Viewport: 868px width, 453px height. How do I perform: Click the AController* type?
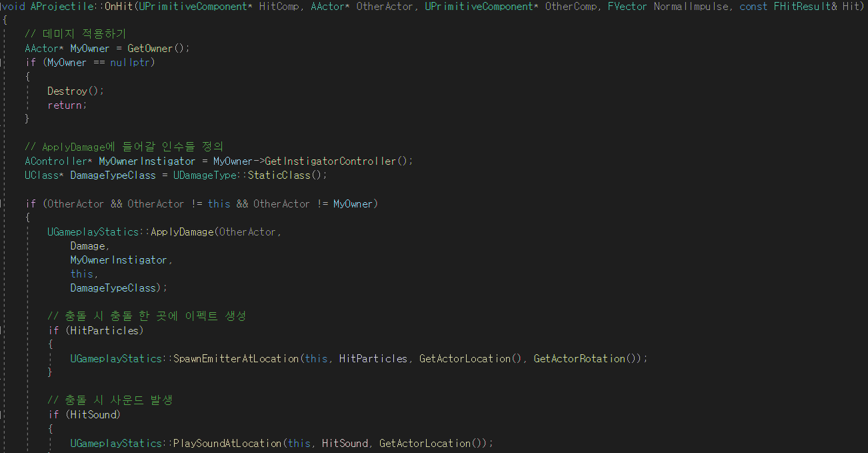[x=59, y=161]
